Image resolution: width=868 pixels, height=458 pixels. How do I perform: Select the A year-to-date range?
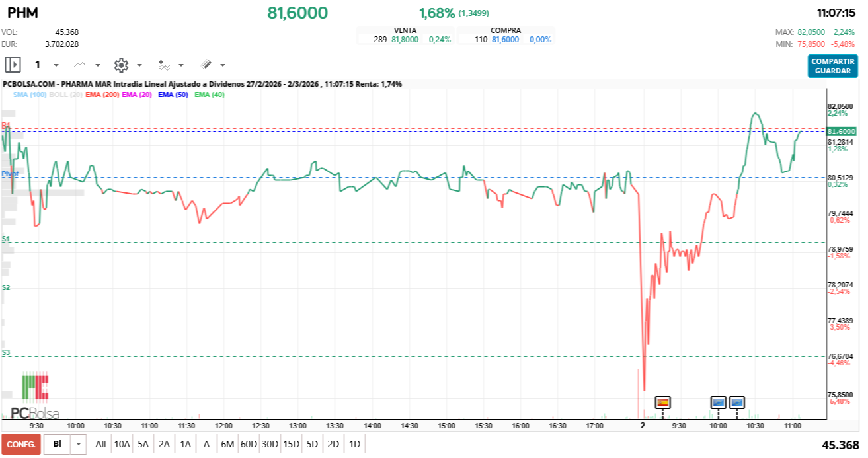[x=206, y=444]
